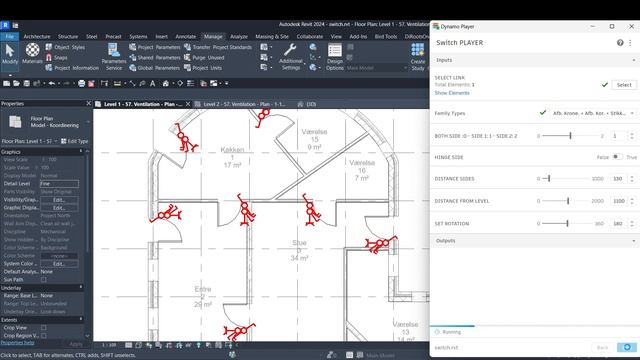This screenshot has height=360, width=640.
Task: Close the Level 1 Ventilation Plan view tab
Action: 188,104
